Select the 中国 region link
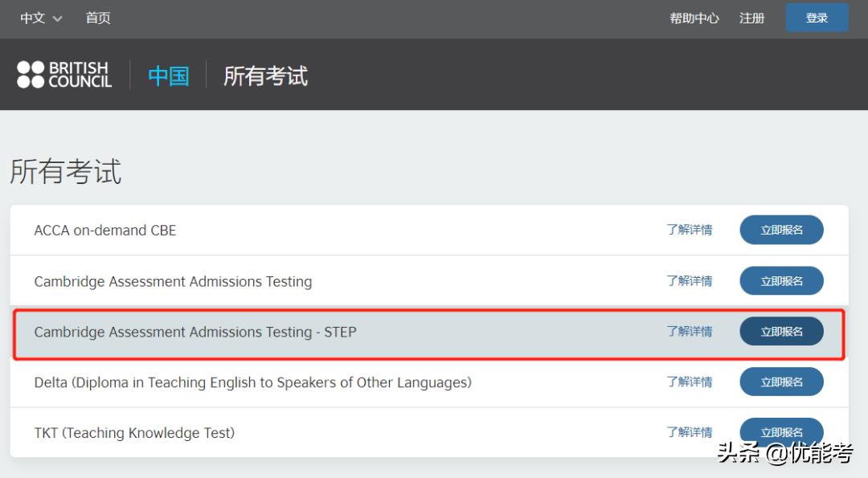Viewport: 868px width, 478px height. 169,76
